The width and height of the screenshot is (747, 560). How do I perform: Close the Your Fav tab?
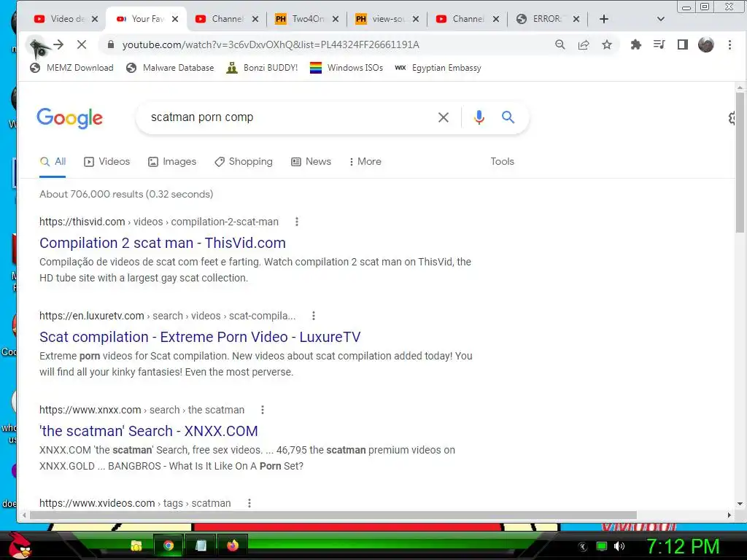point(175,19)
